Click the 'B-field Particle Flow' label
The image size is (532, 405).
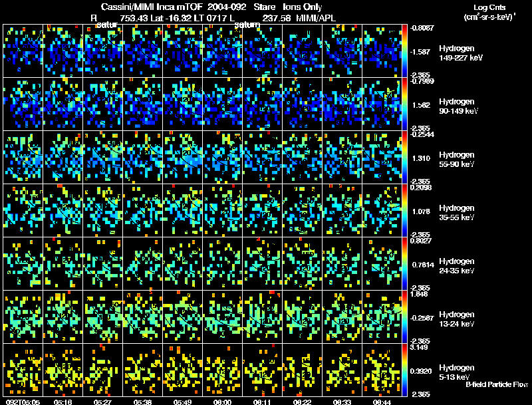point(497,384)
